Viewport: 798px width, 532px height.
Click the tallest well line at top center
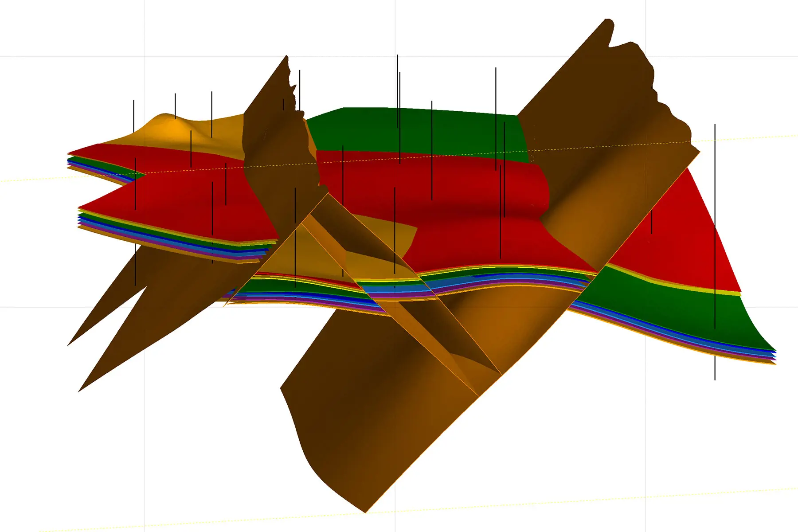point(398,89)
